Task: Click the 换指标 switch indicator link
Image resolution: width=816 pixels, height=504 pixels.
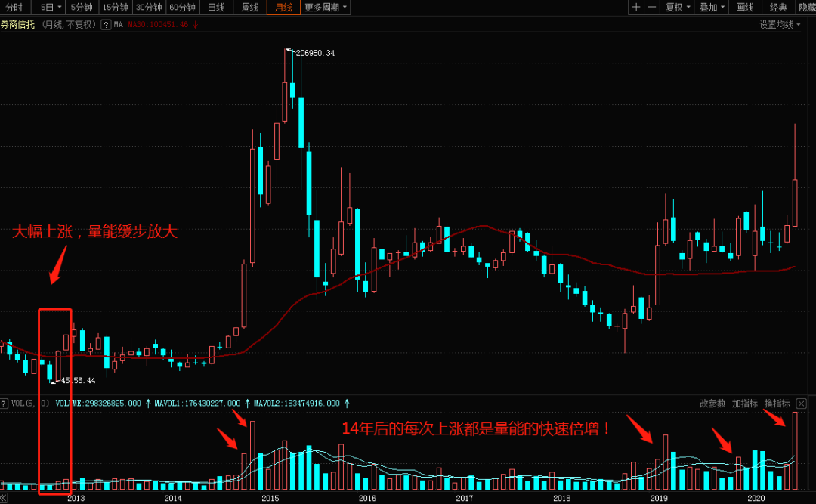Action: (777, 404)
